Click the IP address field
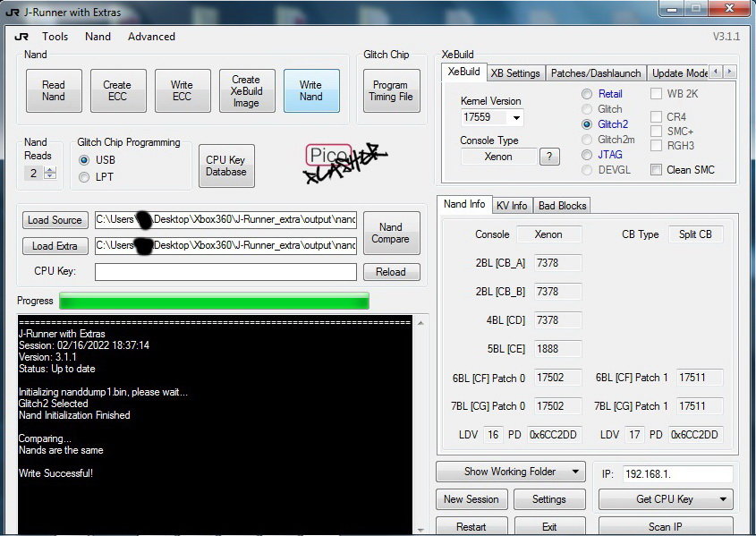Viewport: 756px width, 536px height. pyautogui.click(x=678, y=474)
